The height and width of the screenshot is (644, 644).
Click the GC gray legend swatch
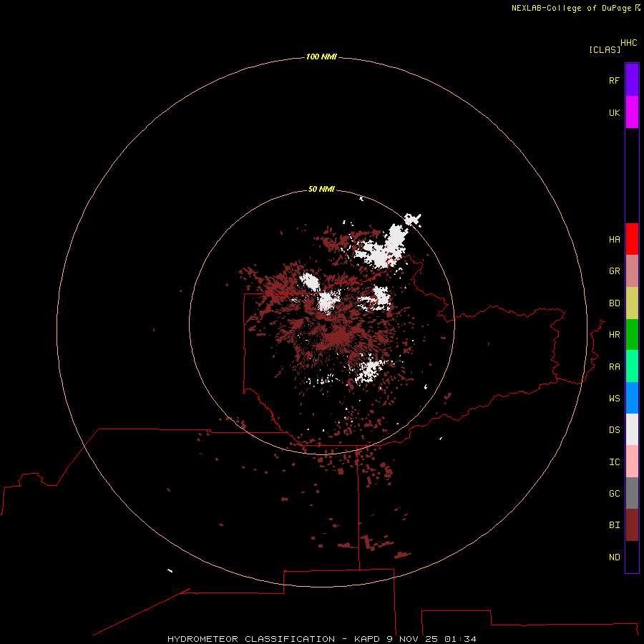coord(632,493)
